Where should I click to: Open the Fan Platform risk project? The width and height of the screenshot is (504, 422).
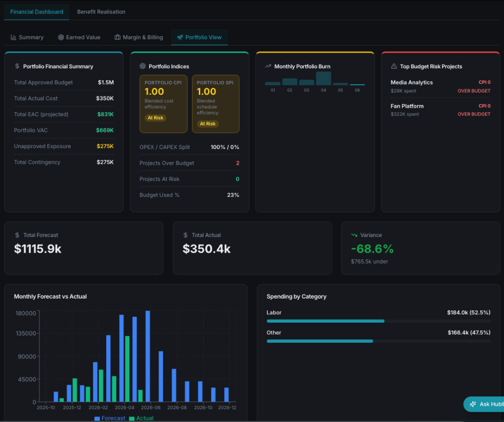(441, 110)
